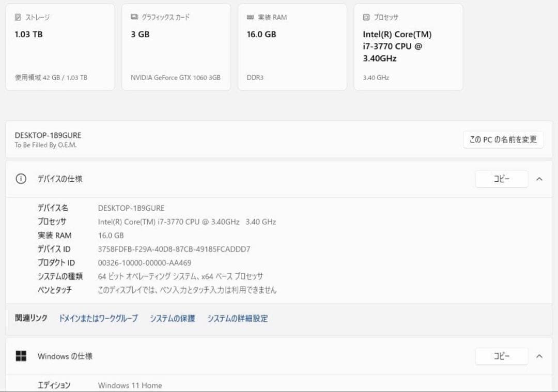Select Windows 11 Home edition value
The image size is (558, 392).
[130, 385]
